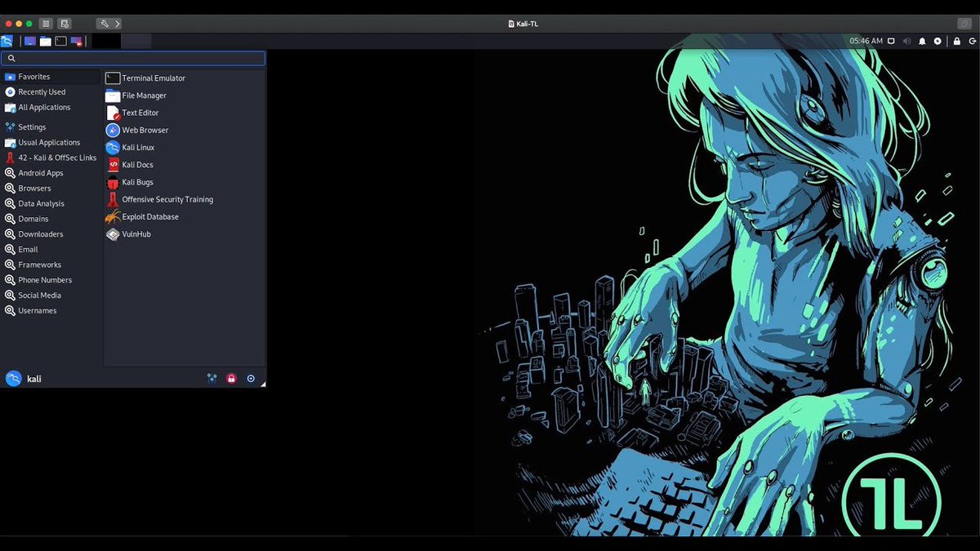Open the Android Apps category
The height and width of the screenshot is (551, 980).
coord(51,173)
